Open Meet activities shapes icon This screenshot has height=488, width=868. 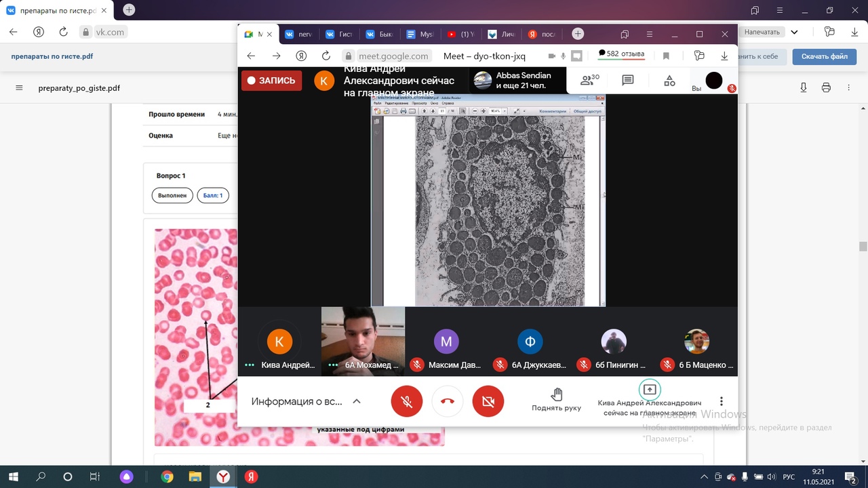(669, 81)
